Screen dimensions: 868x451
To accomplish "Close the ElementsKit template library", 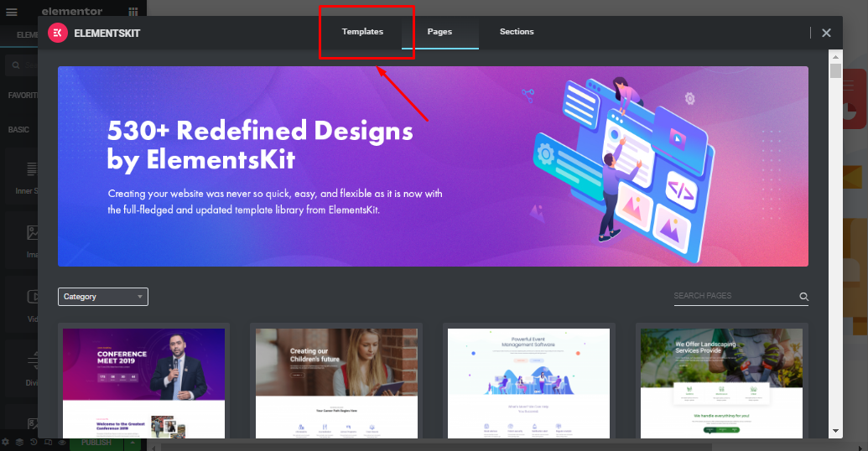I will [x=826, y=33].
